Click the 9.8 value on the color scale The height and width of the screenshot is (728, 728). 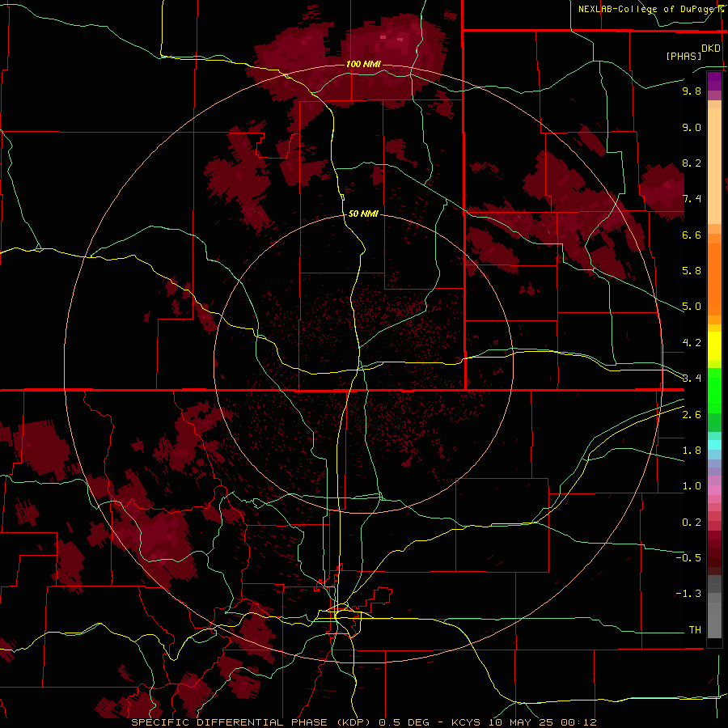tap(692, 91)
